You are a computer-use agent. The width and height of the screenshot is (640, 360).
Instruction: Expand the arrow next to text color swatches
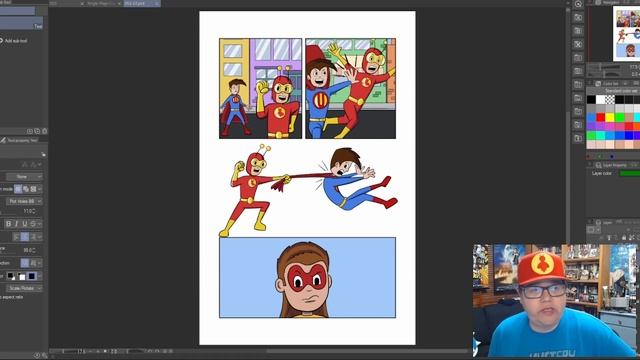pos(40,276)
